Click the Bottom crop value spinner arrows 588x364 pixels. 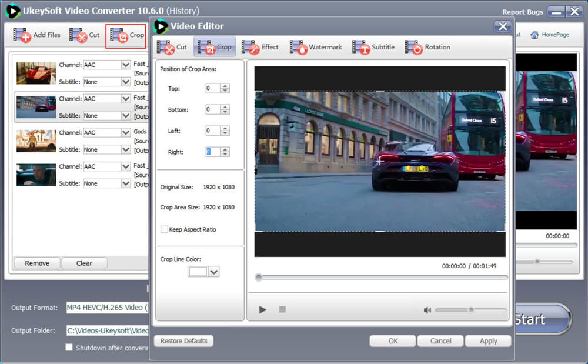[x=225, y=109]
